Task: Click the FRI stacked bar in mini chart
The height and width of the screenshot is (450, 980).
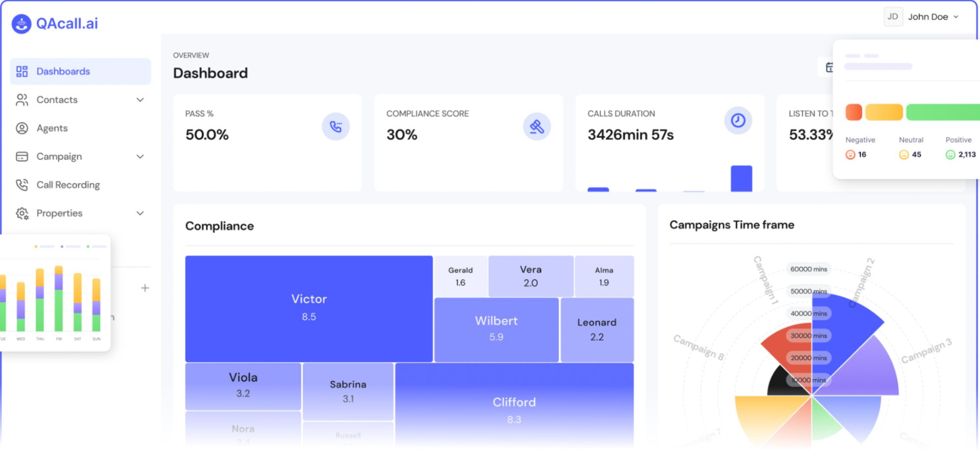Action: [x=59, y=299]
